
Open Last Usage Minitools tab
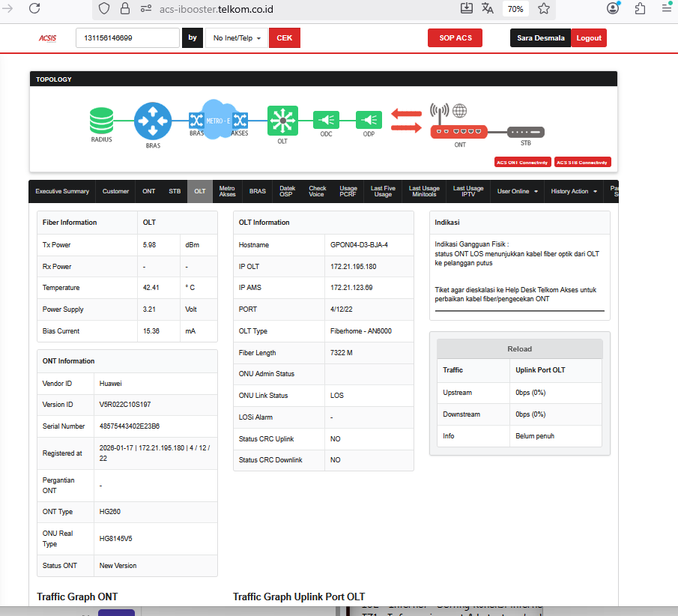coord(424,191)
